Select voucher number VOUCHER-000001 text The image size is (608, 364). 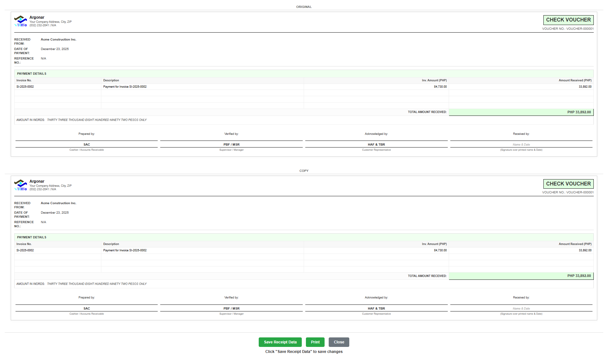[x=568, y=28]
